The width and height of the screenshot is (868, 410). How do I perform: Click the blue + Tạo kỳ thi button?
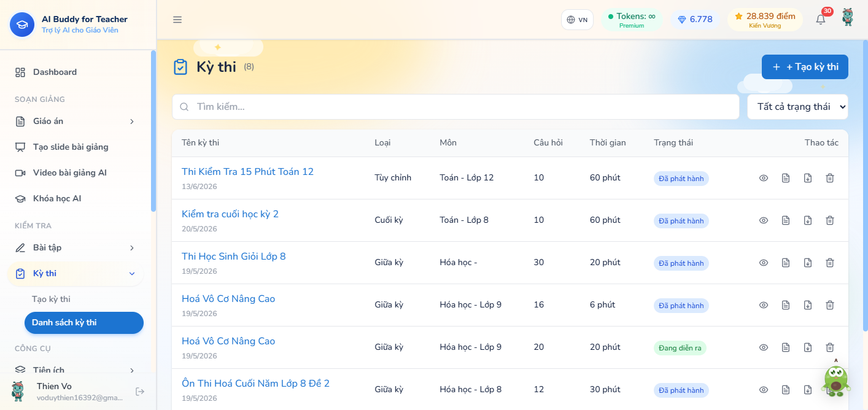[x=805, y=67]
